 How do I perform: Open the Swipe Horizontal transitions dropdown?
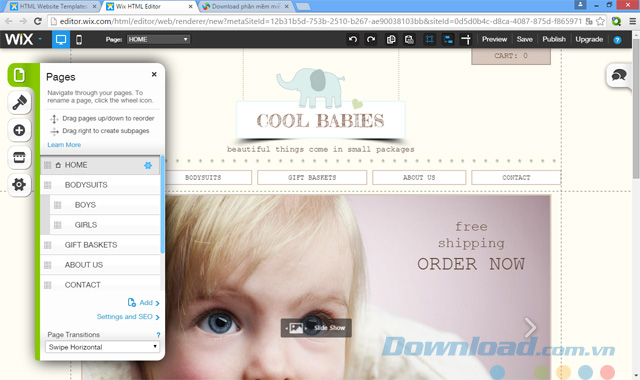[x=102, y=347]
